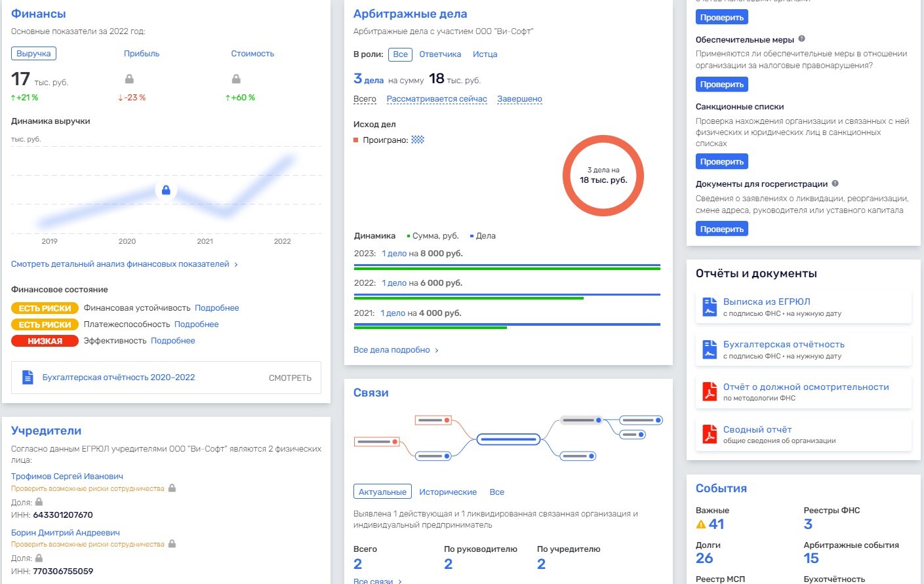
Task: Show Рассматривается сейчас cases
Action: click(x=437, y=99)
